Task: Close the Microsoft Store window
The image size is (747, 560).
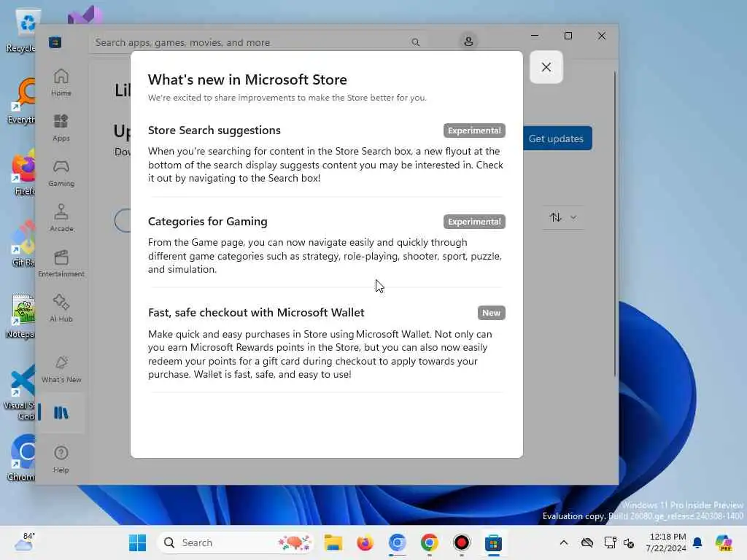Action: [602, 36]
